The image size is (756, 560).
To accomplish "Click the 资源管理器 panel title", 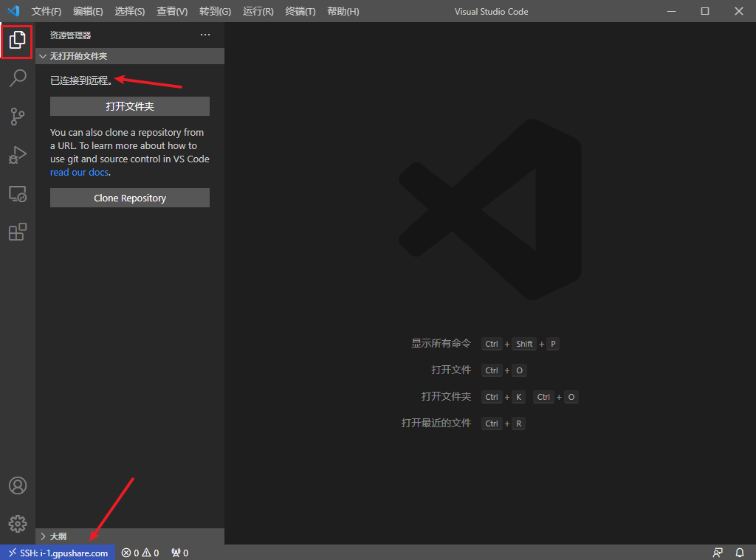I will pyautogui.click(x=70, y=35).
